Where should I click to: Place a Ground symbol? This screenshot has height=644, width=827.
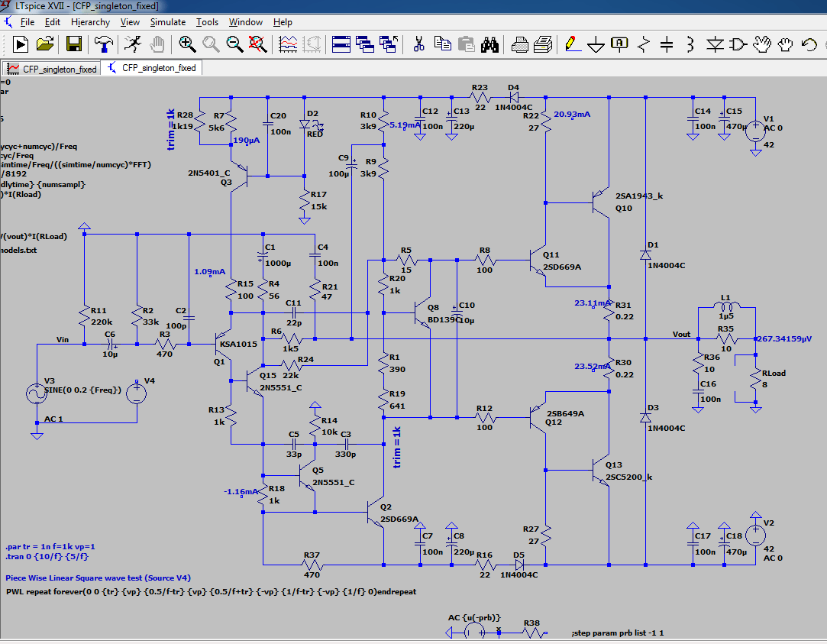coord(596,45)
